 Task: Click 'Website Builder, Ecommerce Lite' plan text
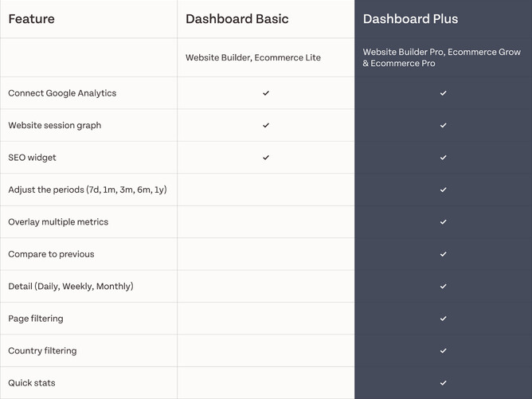click(253, 58)
